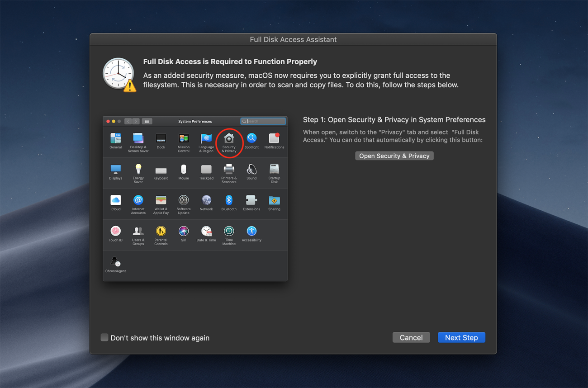
Task: Click the "Full Disk Access is Required to Function Properly" heading
Action: click(x=230, y=62)
